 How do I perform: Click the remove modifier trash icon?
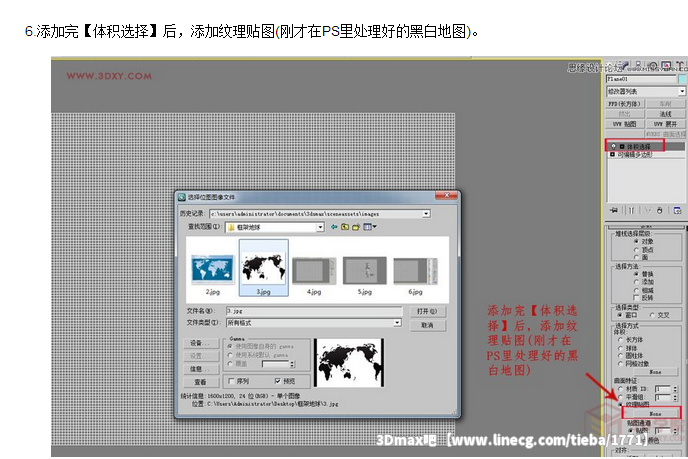(x=659, y=211)
